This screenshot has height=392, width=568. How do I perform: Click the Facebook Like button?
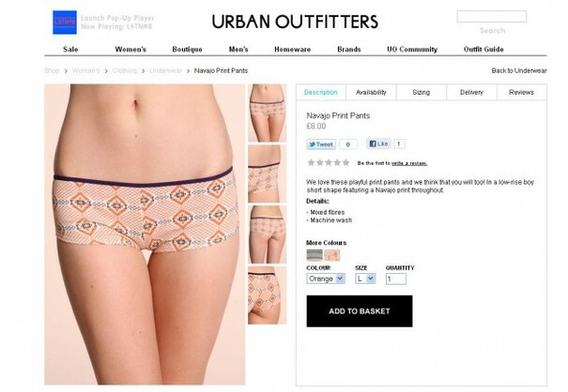378,144
